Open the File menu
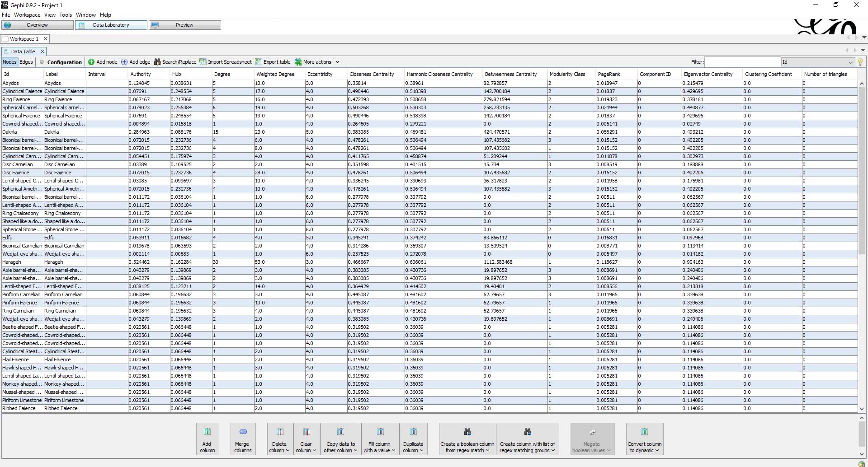868x467 pixels. coord(6,15)
